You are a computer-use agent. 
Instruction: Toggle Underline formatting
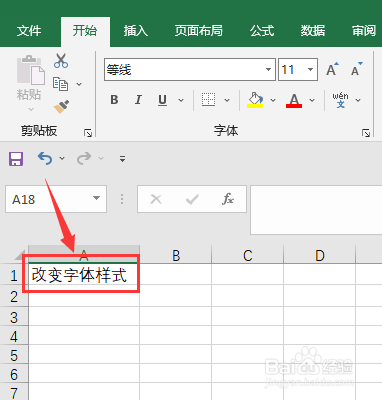[162, 100]
